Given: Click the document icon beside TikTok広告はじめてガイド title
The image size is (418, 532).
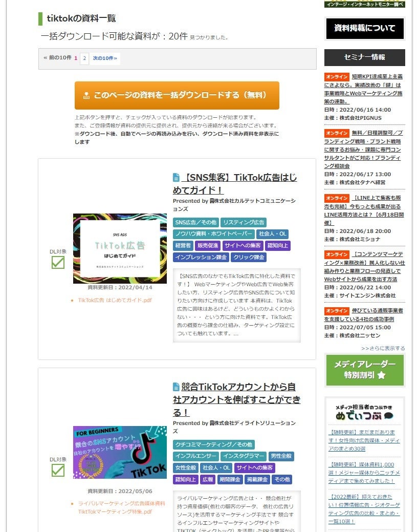Looking at the screenshot, I should 176,178.
